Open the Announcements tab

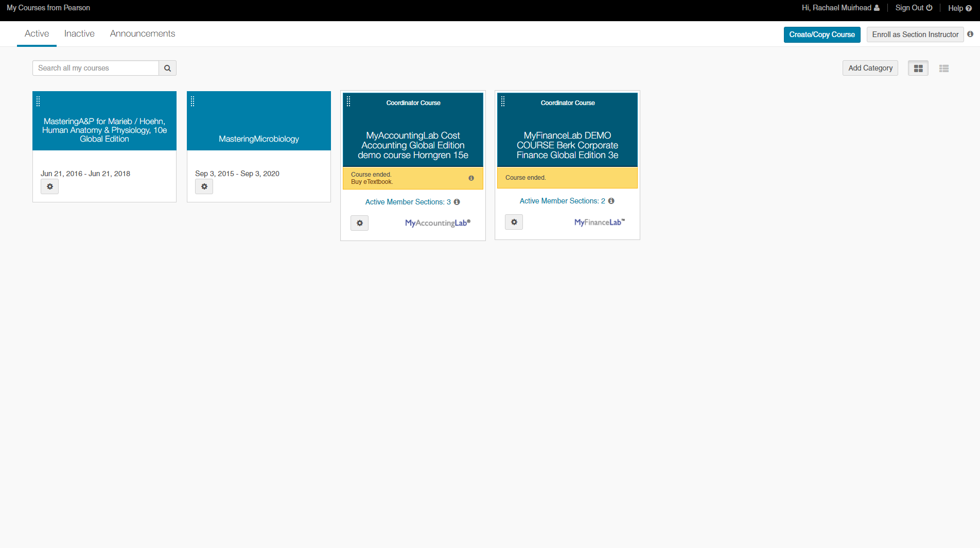click(143, 33)
